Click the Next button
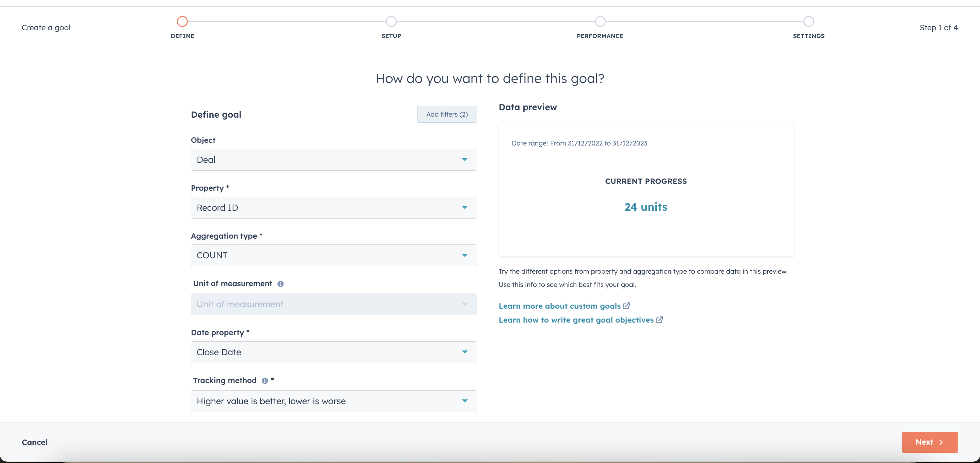Screen dimensions: 980x463 929,442
